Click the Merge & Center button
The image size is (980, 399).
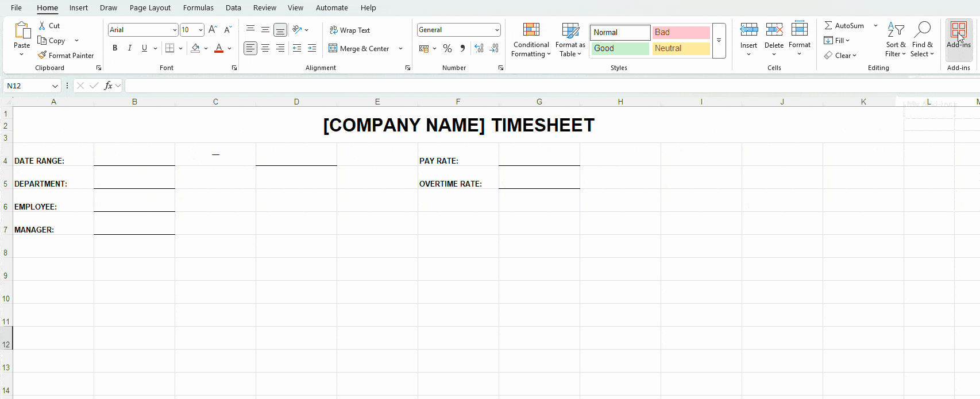coord(360,49)
